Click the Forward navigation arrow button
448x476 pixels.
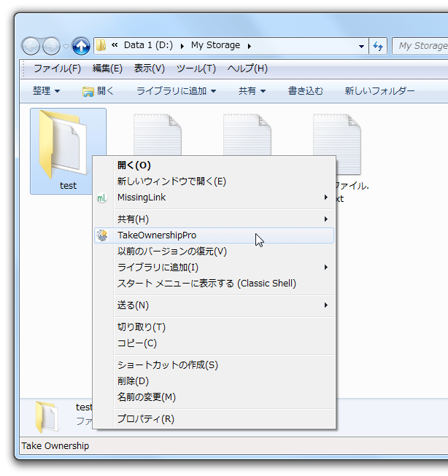pos(51,46)
